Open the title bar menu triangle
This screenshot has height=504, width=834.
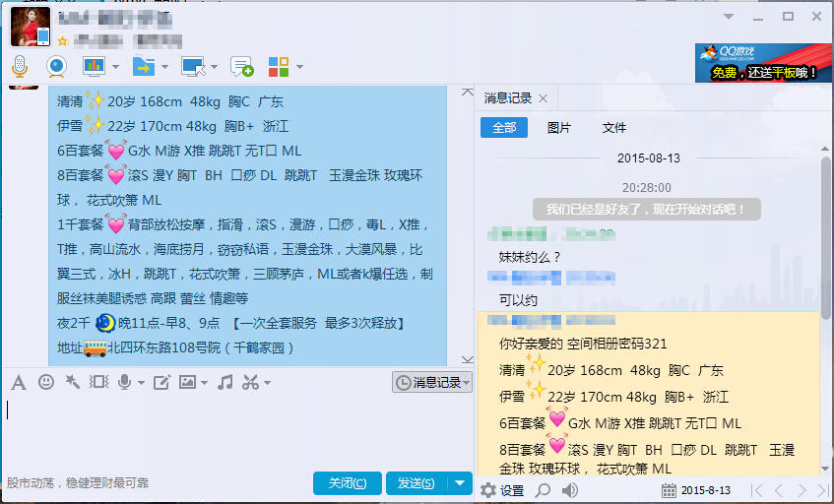[x=729, y=17]
